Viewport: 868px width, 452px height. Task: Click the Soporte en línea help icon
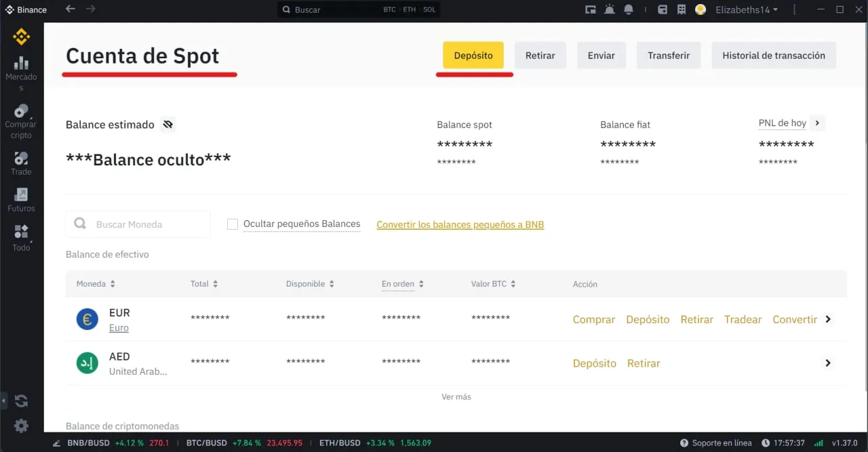[684, 443]
